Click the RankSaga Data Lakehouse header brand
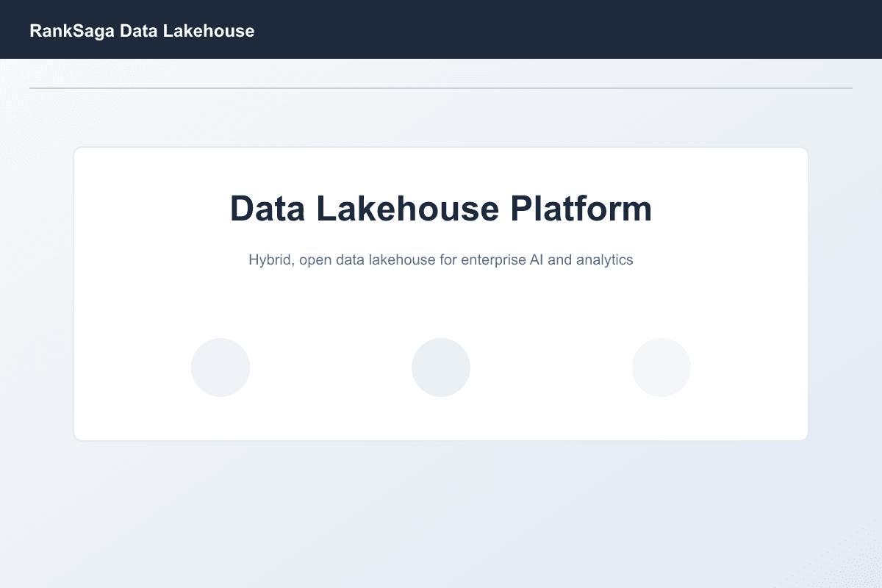 click(142, 31)
